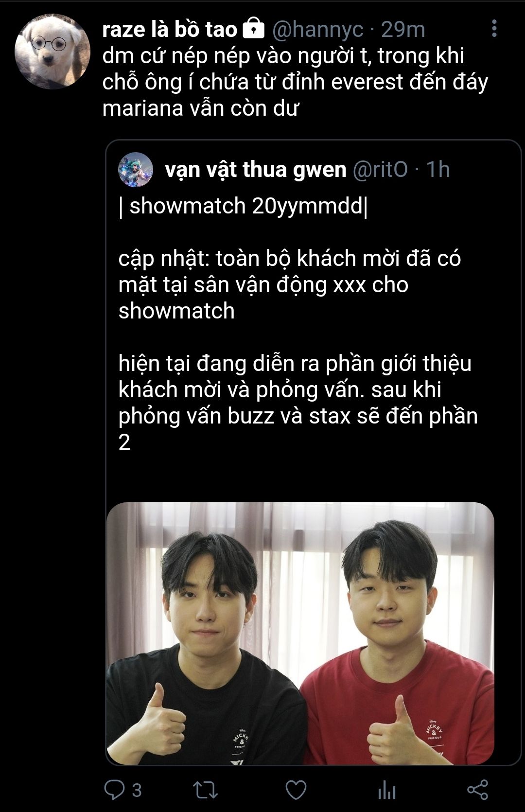Screen dimensions: 525x812
Task: Open the three-dot more options menu
Action: pos(494,29)
